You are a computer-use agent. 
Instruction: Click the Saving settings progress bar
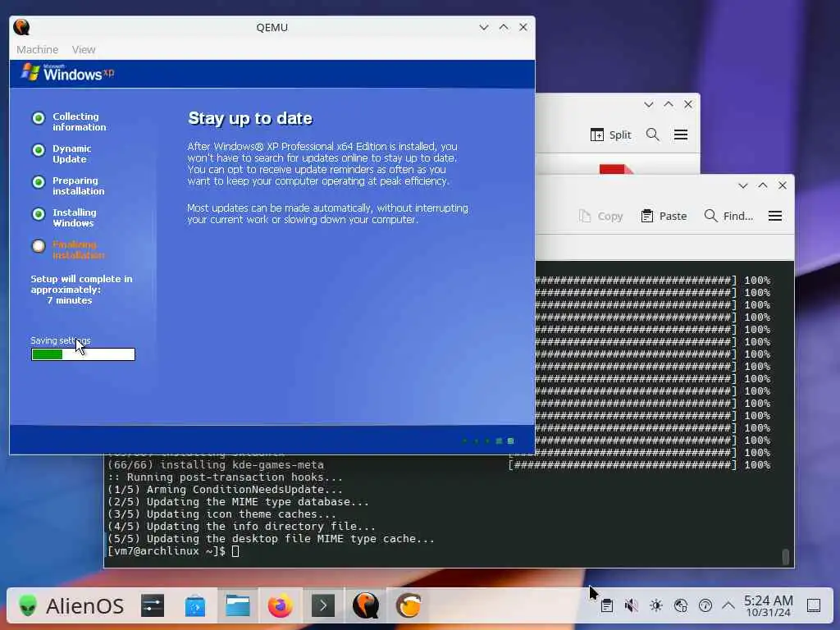[x=83, y=354]
